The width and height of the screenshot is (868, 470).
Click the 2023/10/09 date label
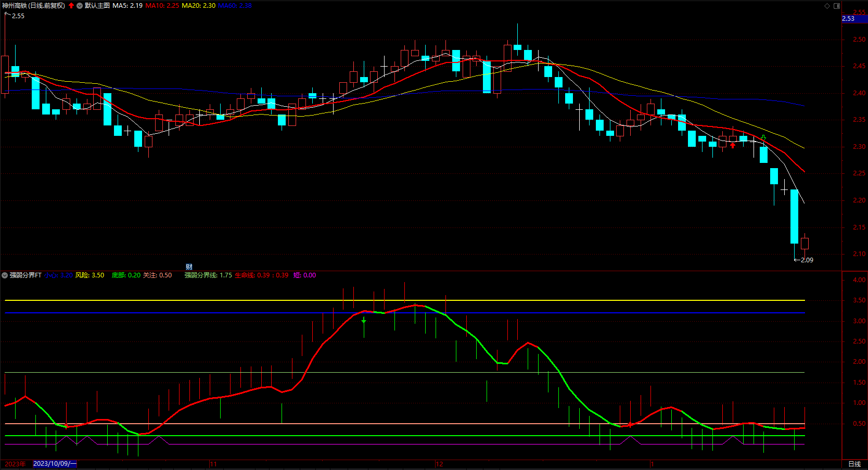point(55,464)
